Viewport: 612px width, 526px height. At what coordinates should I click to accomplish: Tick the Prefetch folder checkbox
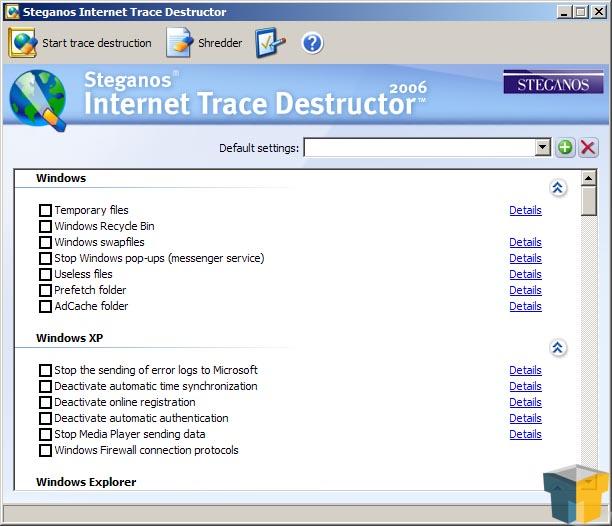pos(45,290)
